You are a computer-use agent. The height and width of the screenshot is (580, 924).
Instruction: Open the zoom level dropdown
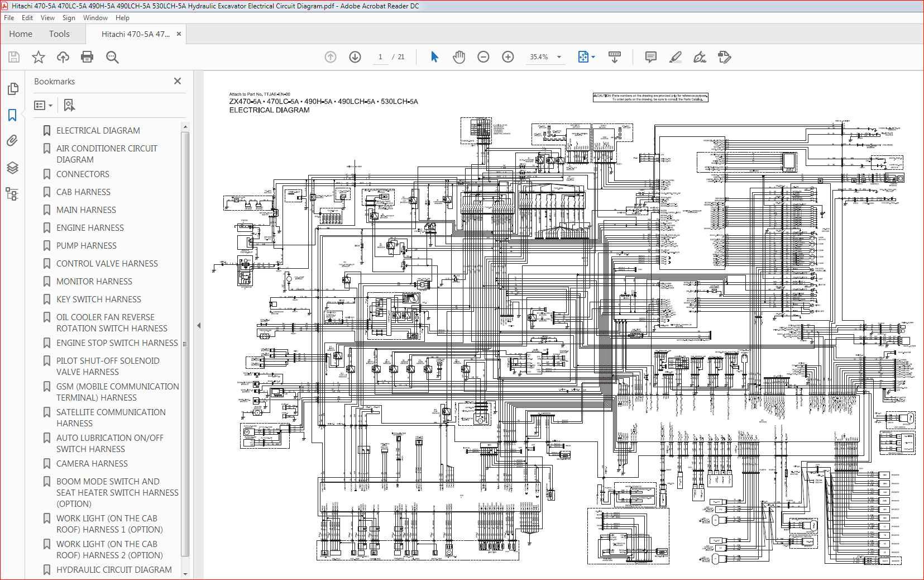click(559, 57)
